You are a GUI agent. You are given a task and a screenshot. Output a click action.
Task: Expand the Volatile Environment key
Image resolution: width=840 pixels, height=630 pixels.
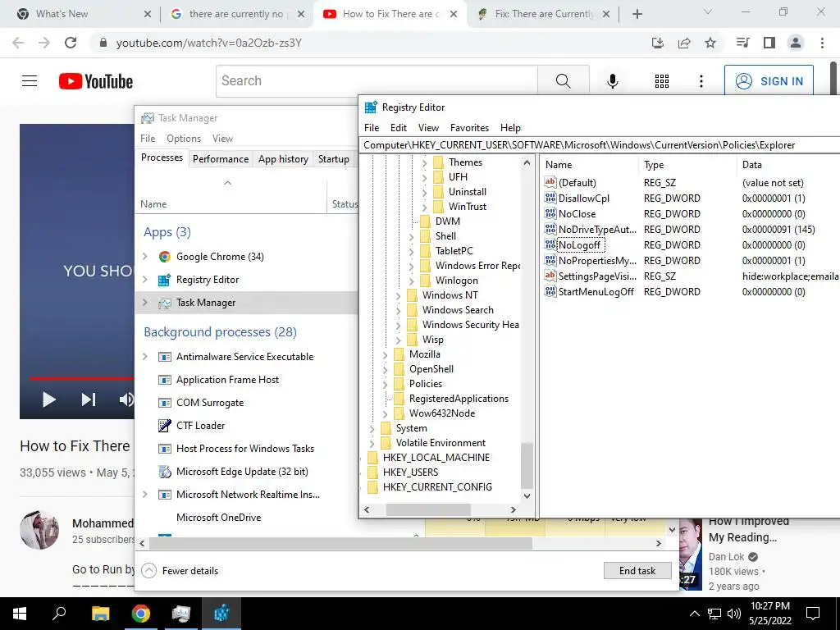click(x=372, y=443)
